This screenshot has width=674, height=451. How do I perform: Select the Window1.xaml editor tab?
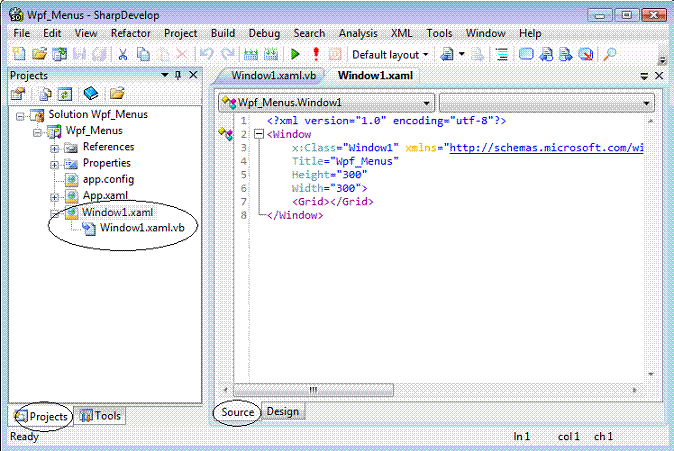tap(375, 76)
